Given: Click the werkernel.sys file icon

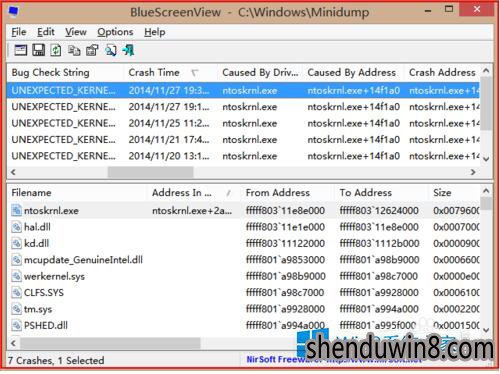Looking at the screenshot, I should [16, 276].
